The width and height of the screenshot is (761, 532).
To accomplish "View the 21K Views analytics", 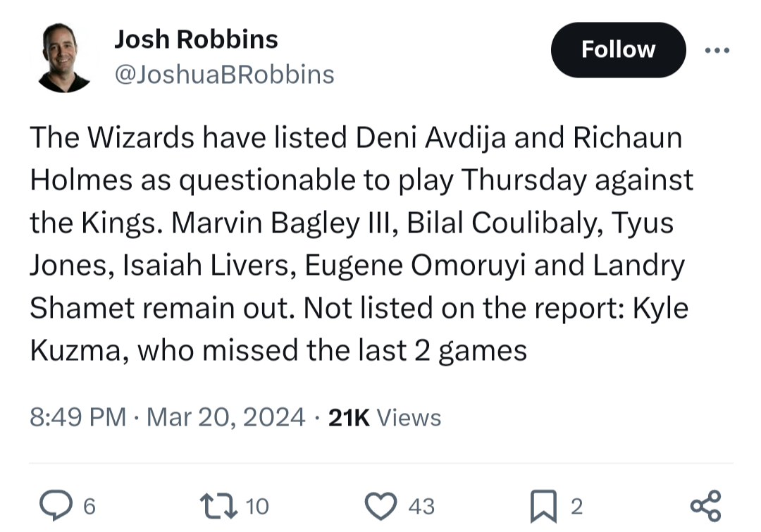I will [x=385, y=417].
